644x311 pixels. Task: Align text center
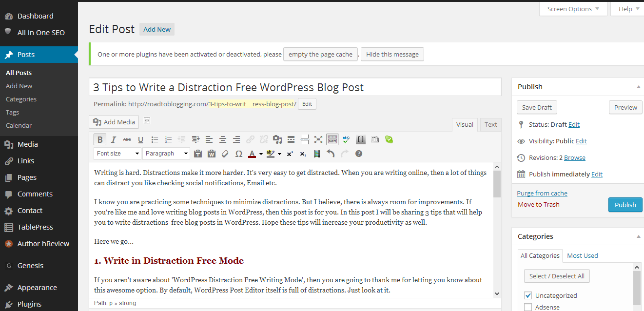[x=223, y=139]
